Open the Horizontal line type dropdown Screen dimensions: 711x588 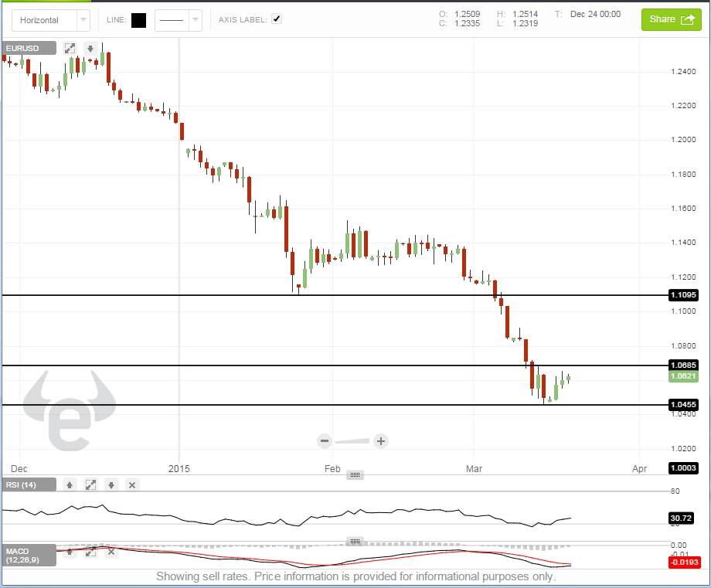(x=51, y=20)
